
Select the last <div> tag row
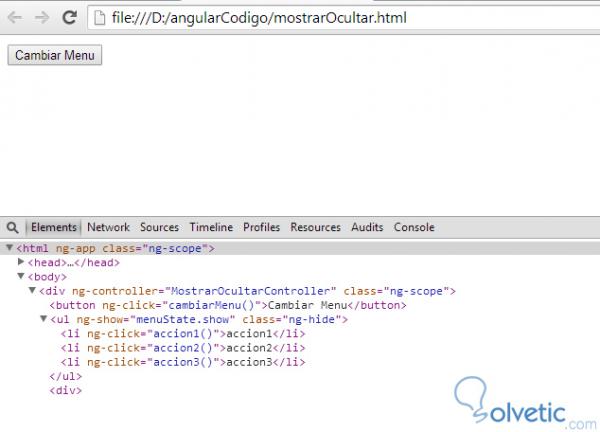300,390
